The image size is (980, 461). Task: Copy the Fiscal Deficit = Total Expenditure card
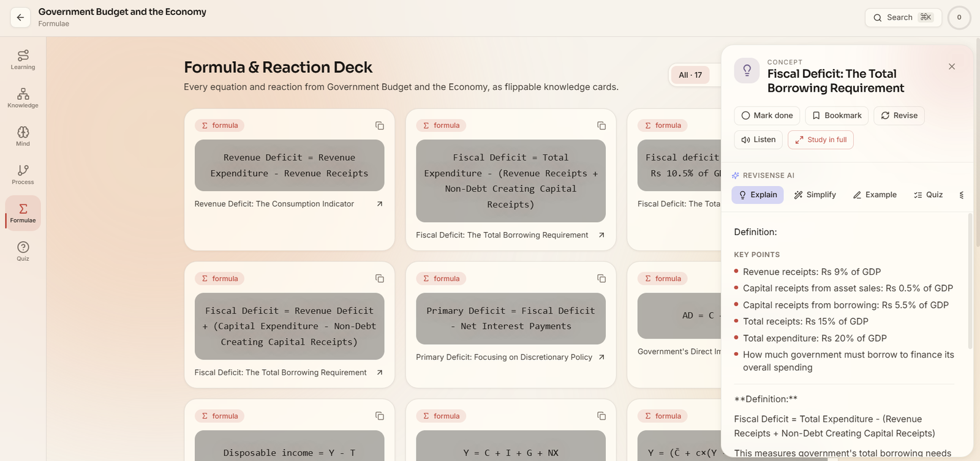click(x=601, y=126)
